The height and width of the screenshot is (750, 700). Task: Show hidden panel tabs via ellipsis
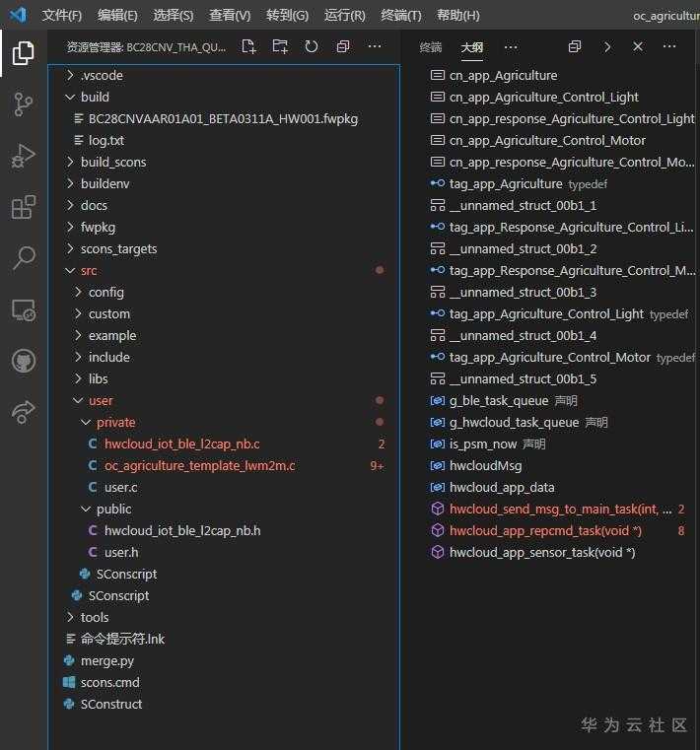click(511, 47)
